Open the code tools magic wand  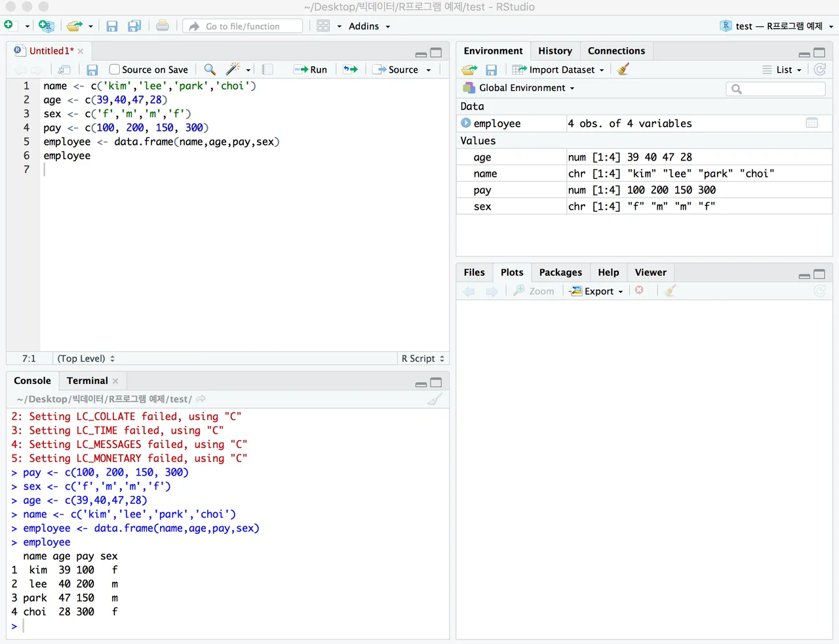(x=233, y=69)
